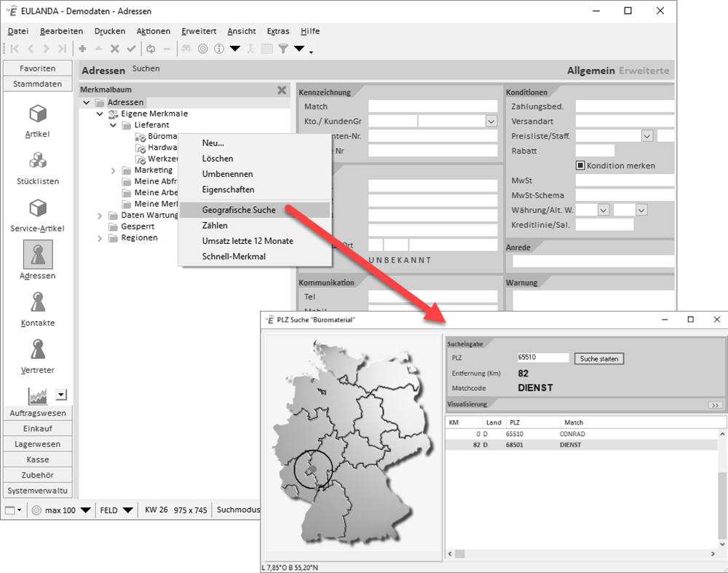728x573 pixels.
Task: Open Kontakte from the sidebar
Action: (x=38, y=309)
